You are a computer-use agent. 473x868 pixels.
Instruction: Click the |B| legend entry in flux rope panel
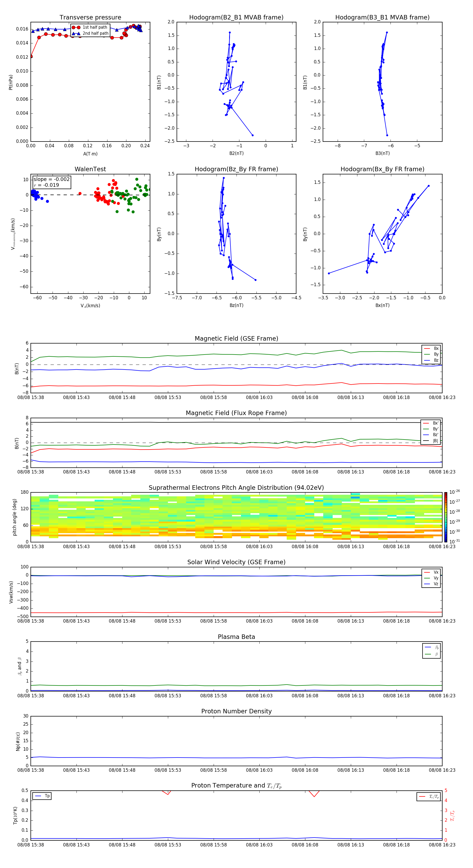click(431, 441)
